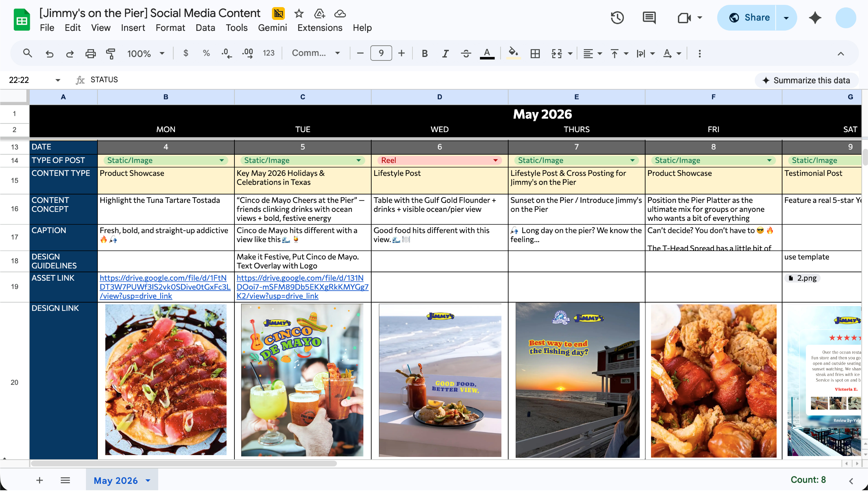The height and width of the screenshot is (492, 868).
Task: Open the text color picker
Action: [487, 53]
